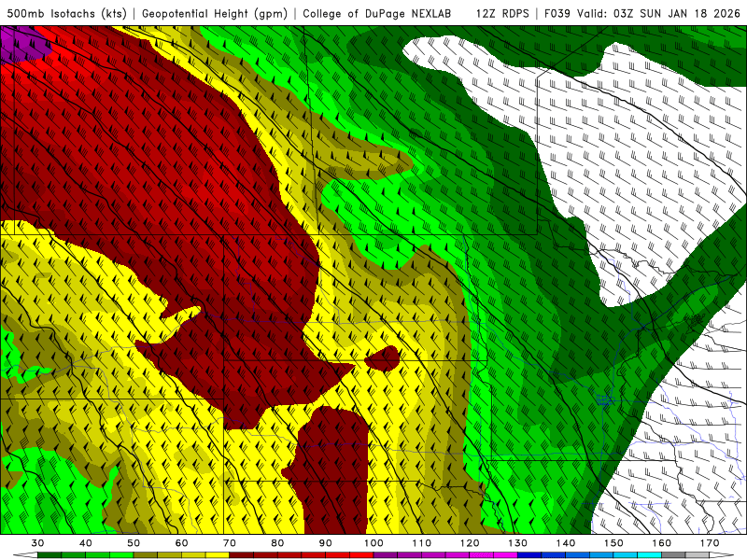The image size is (747, 560).
Task: Click the legend value 140
Action: pos(566,543)
